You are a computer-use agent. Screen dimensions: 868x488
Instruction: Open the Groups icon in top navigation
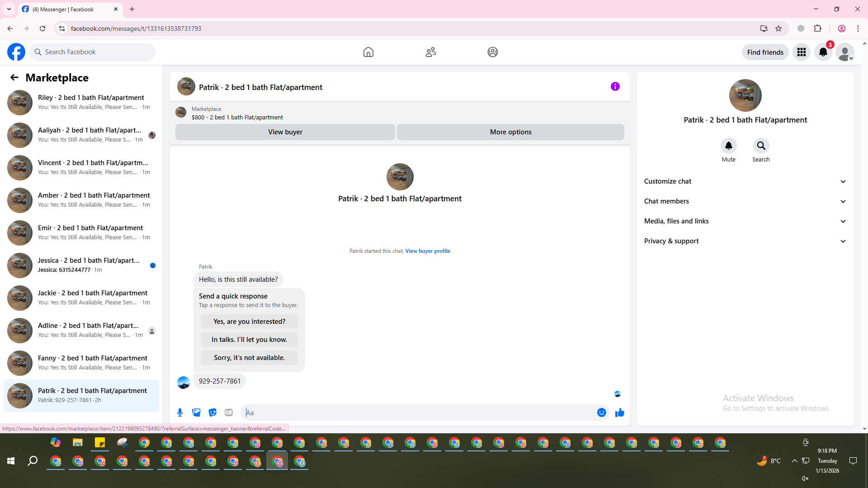[x=493, y=52]
